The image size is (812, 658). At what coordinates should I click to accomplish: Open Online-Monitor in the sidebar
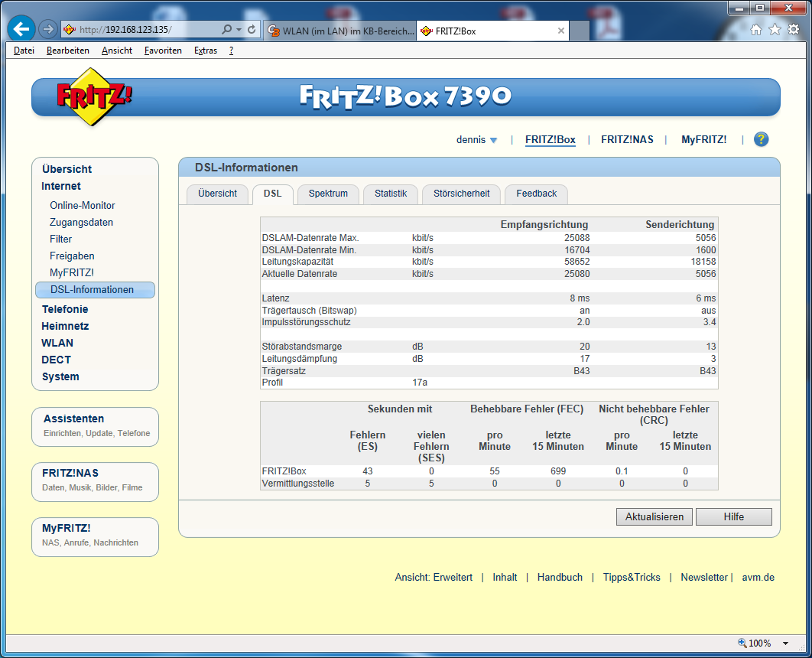tap(83, 205)
